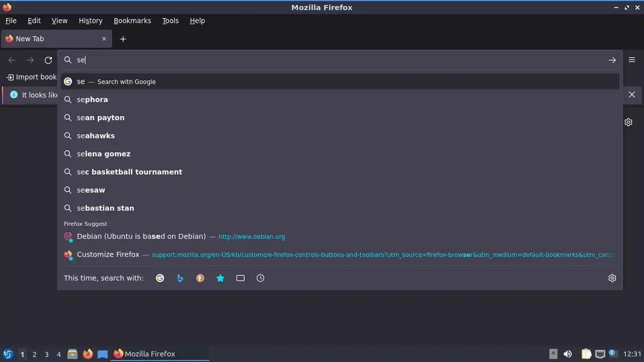The height and width of the screenshot is (362, 644).
Task: Reload the current page
Action: click(48, 60)
